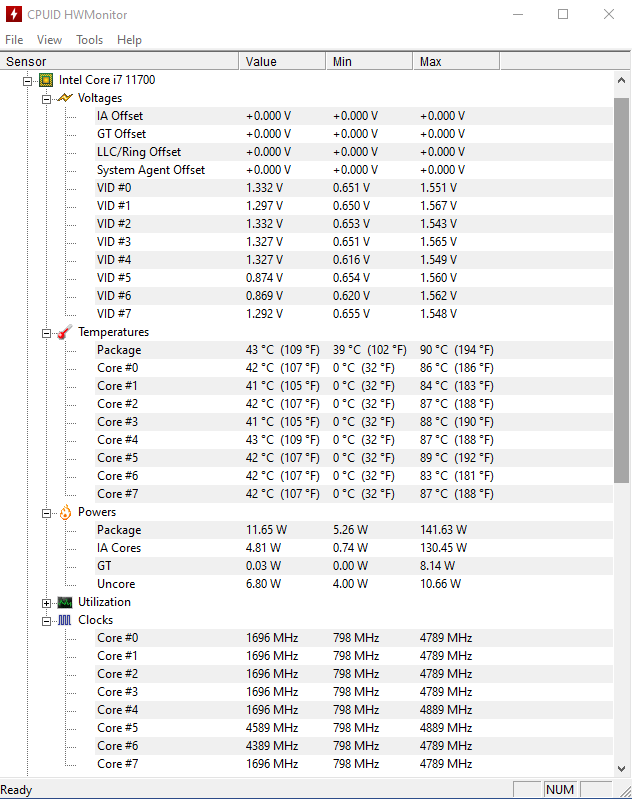Click the Intel Core i7 CPU chip icon
The height and width of the screenshot is (799, 632).
(x=46, y=80)
